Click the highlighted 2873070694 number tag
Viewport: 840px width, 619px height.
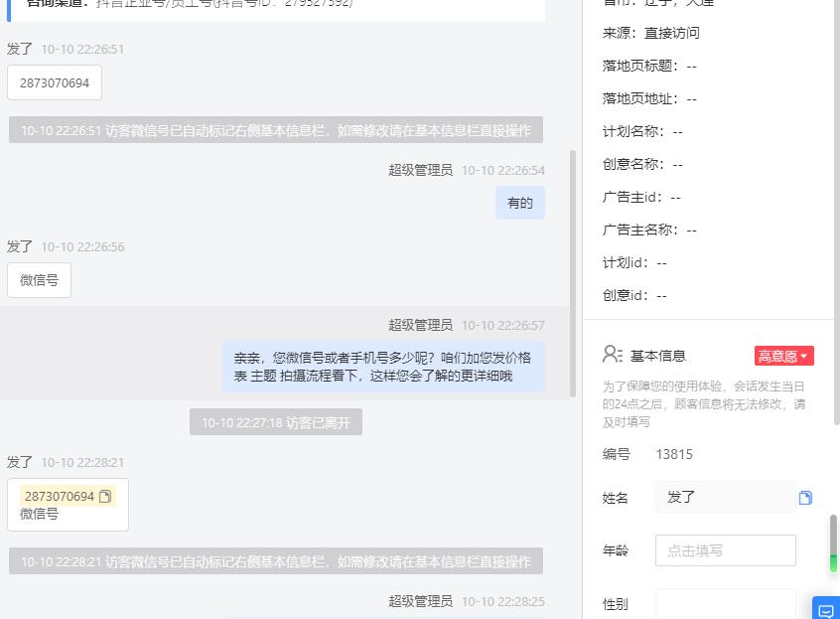pyautogui.click(x=68, y=496)
